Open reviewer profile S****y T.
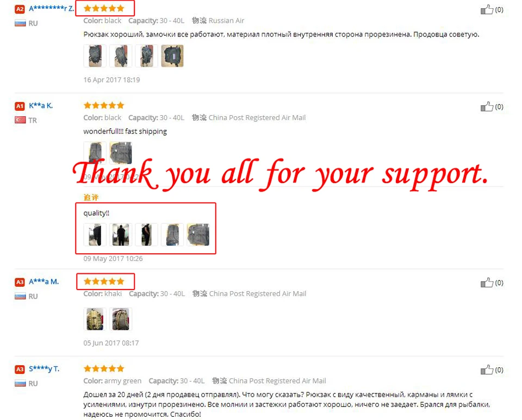The width and height of the screenshot is (522, 420). 44,369
